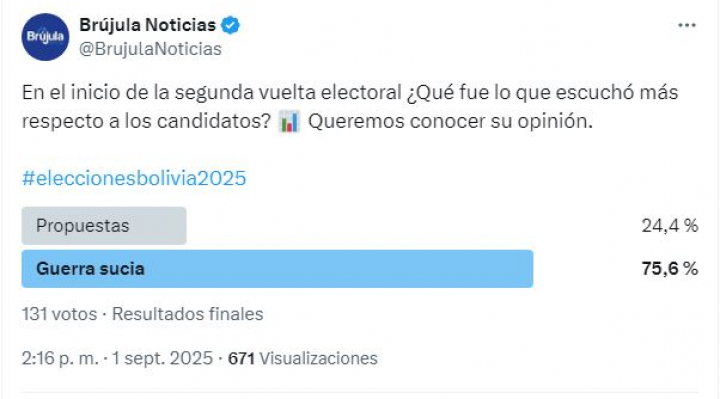The height and width of the screenshot is (399, 720).
Task: Select the Guerra sucia poll option label
Action: (x=90, y=269)
